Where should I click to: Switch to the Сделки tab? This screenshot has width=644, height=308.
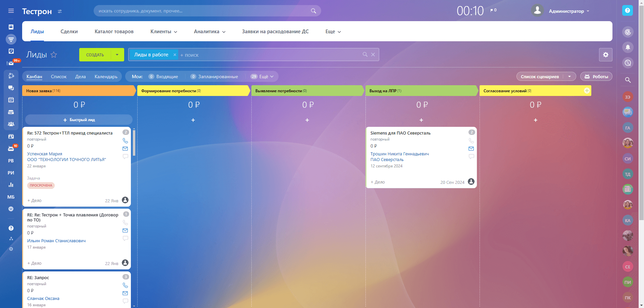69,32
